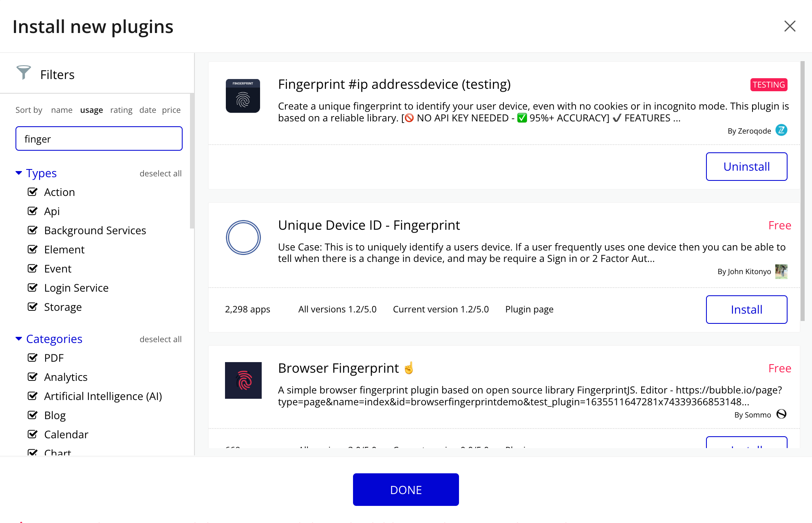Viewport: 812px width, 523px height.
Task: Click All versions 1.2/5.0 rating text
Action: (x=338, y=309)
